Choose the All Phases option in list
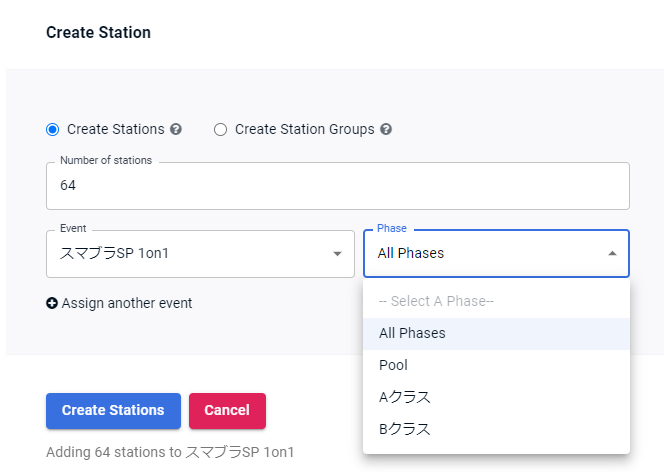This screenshot has width=664, height=472. [x=412, y=333]
